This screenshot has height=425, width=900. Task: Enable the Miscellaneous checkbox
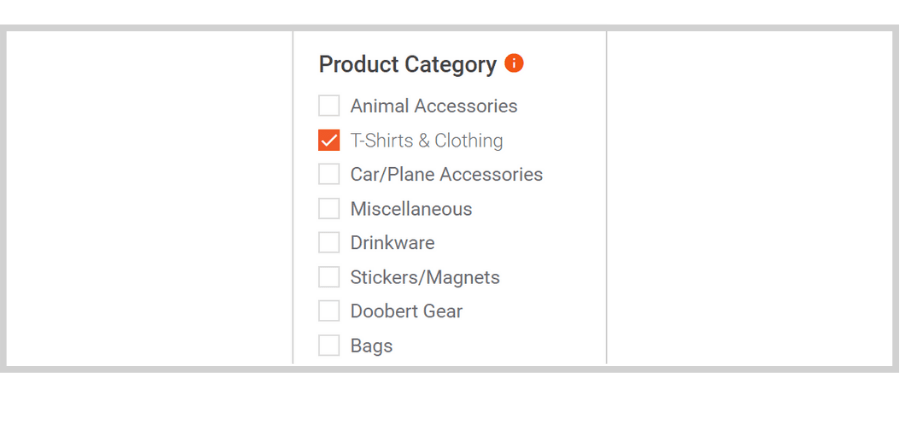pos(329,208)
